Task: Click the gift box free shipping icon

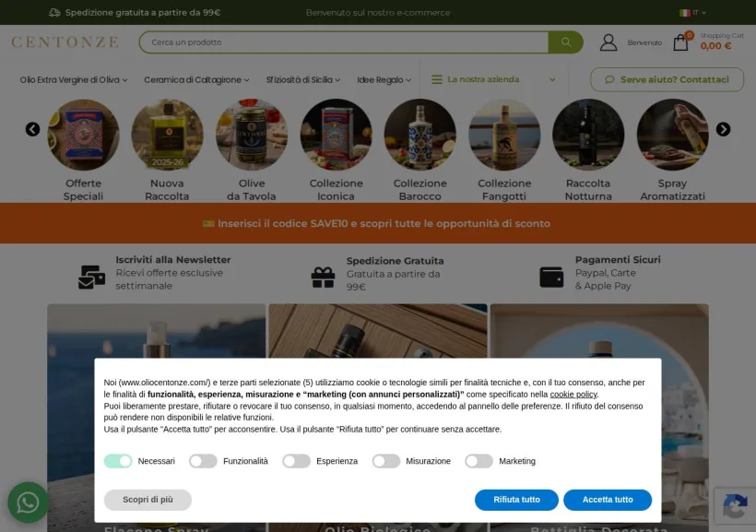Action: pos(323,278)
